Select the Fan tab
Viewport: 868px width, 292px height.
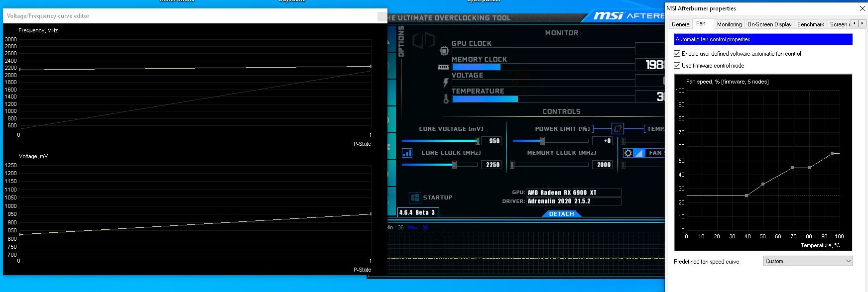701,23
